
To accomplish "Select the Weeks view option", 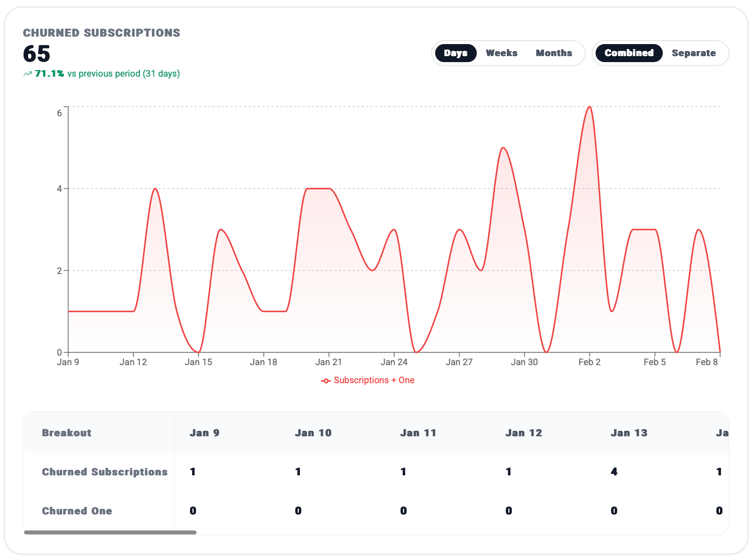I will click(x=501, y=53).
